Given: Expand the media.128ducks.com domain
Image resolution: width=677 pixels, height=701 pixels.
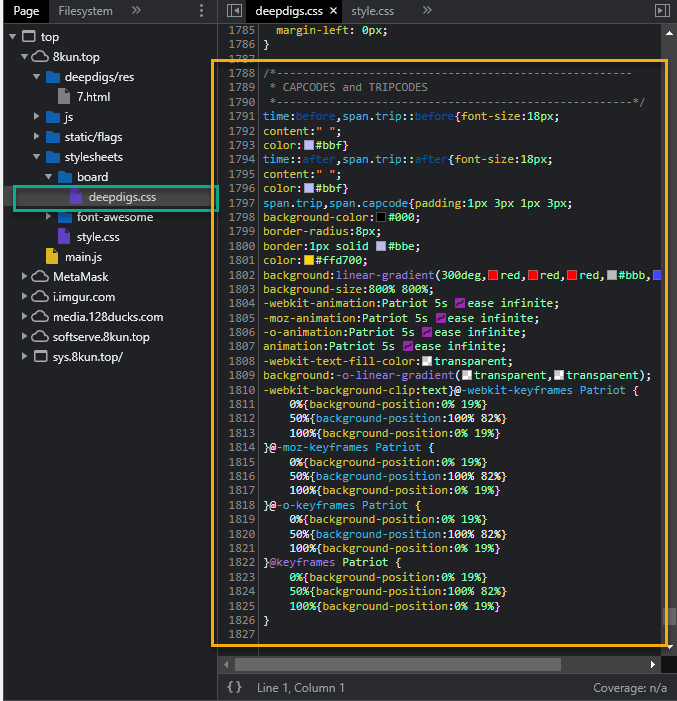Looking at the screenshot, I should pos(24,316).
